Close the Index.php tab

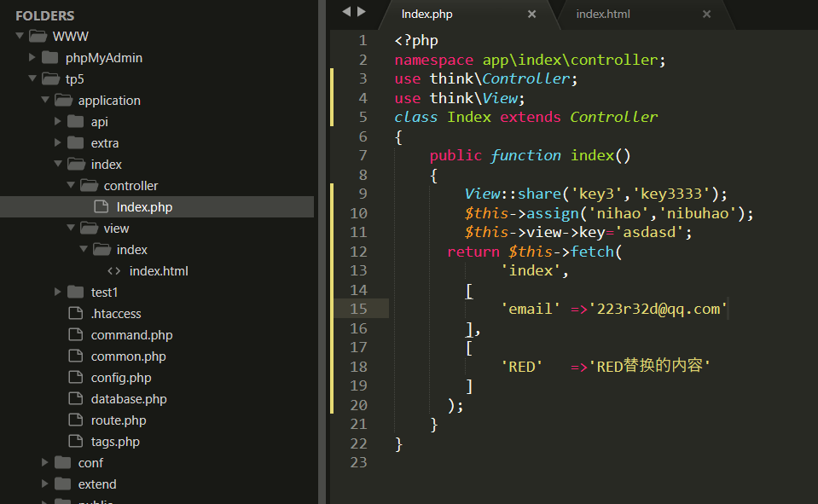click(531, 14)
